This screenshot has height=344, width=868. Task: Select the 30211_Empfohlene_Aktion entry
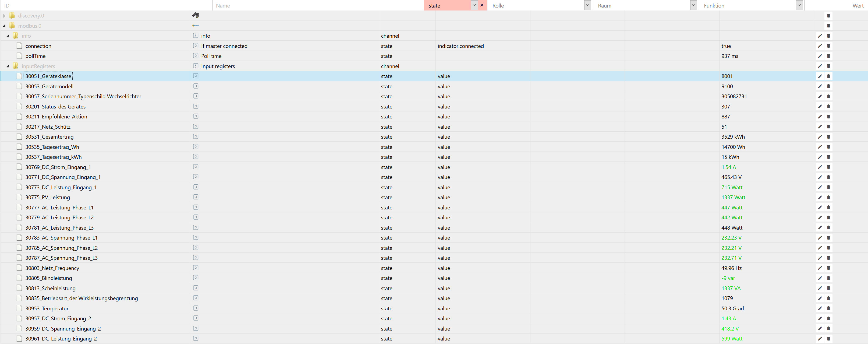[x=56, y=116]
